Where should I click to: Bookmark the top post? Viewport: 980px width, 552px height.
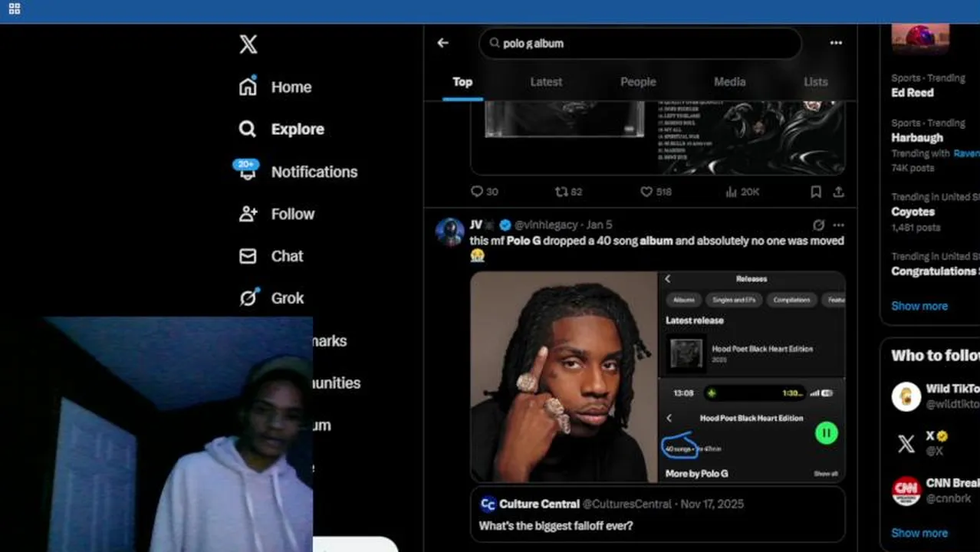[x=816, y=192]
